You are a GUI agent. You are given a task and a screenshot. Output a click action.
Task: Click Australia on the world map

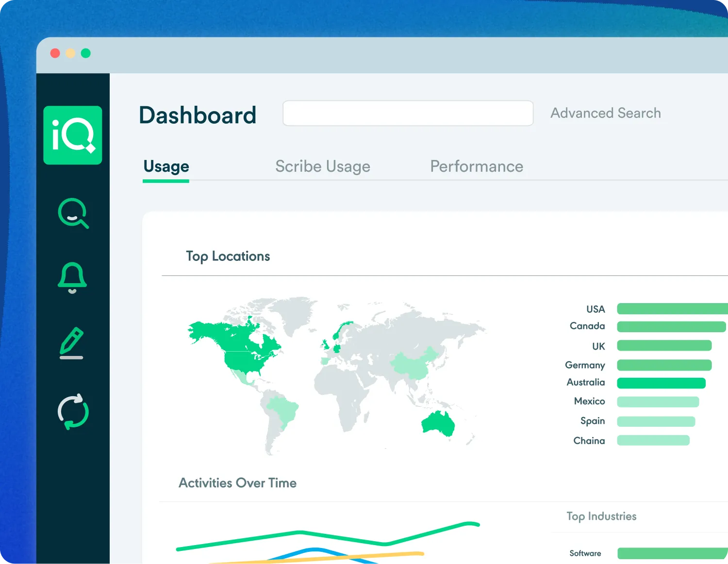click(x=438, y=423)
